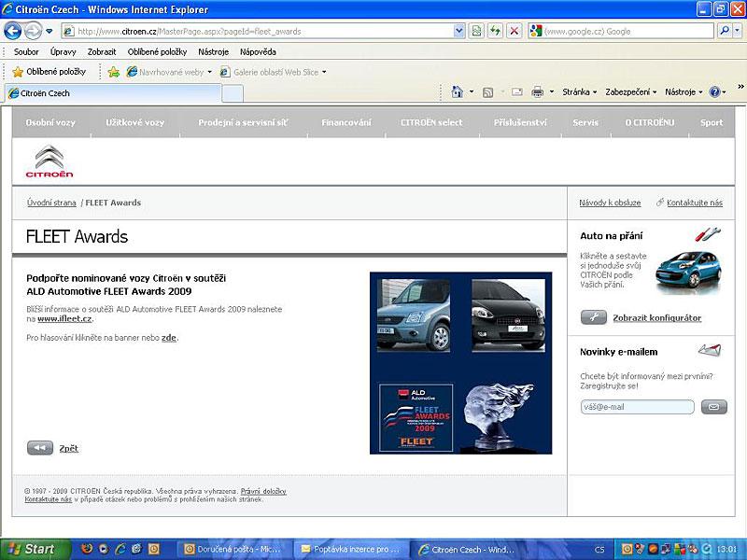Open the search provider dropdown arrow

coord(737,31)
